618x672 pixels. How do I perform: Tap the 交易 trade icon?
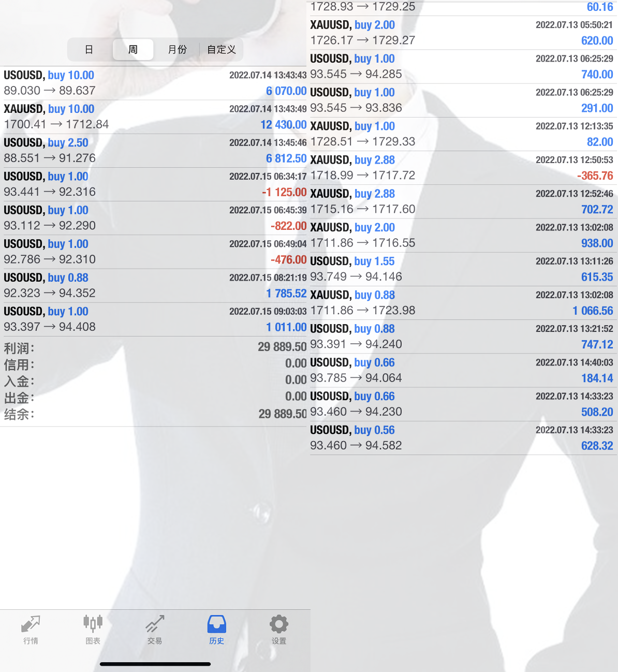tap(155, 629)
